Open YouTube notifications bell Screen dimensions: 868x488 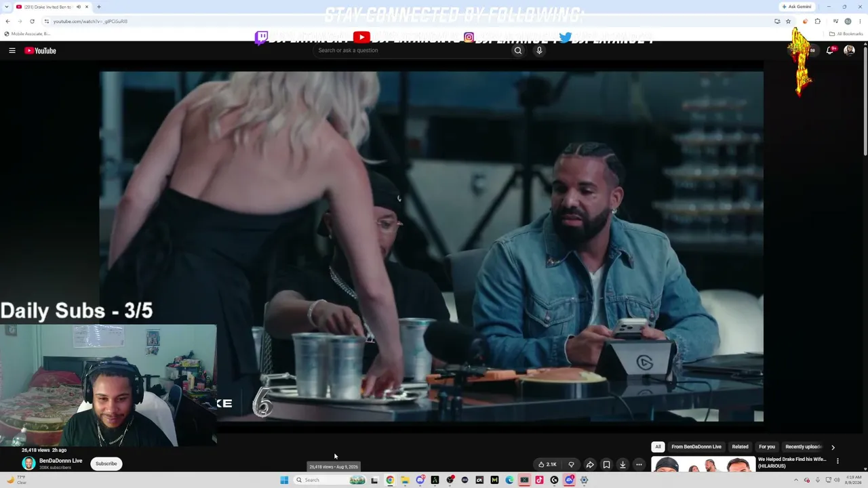pos(830,50)
